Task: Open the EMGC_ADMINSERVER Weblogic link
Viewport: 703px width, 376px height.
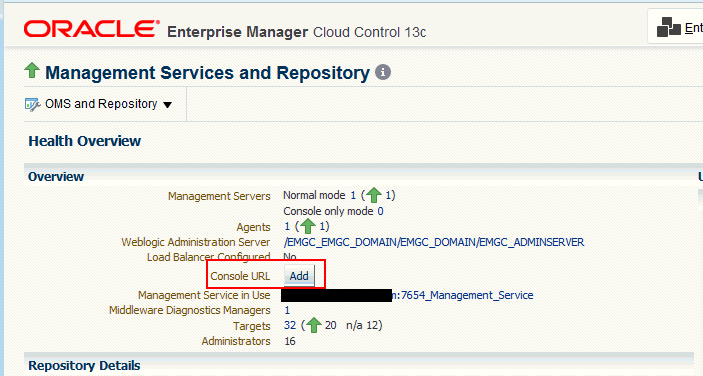Action: (434, 242)
